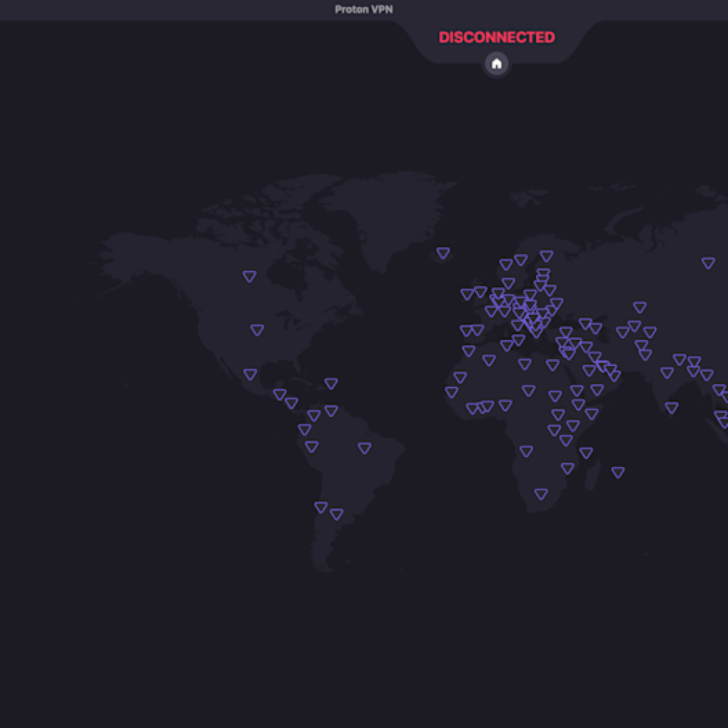Click the Chile server pin
The image size is (728, 728).
(x=319, y=506)
